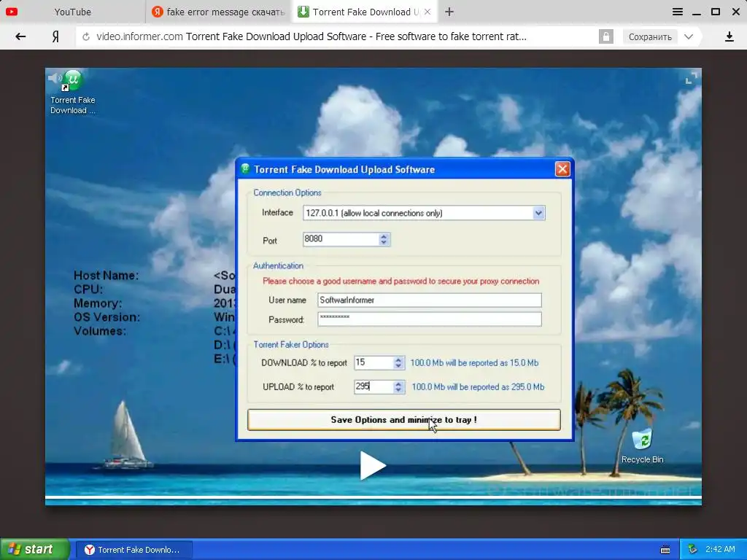Image resolution: width=747 pixels, height=560 pixels.
Task: Click the padlock protect icon
Action: click(605, 36)
